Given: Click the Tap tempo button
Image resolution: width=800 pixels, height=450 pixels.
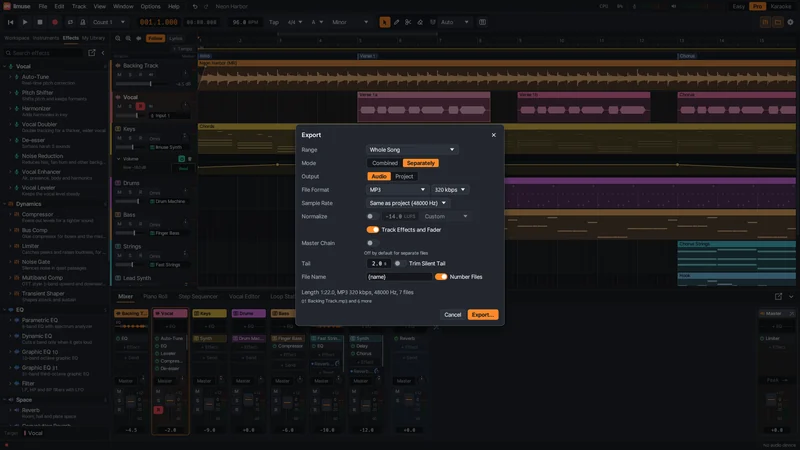Looking at the screenshot, I should 273,22.
